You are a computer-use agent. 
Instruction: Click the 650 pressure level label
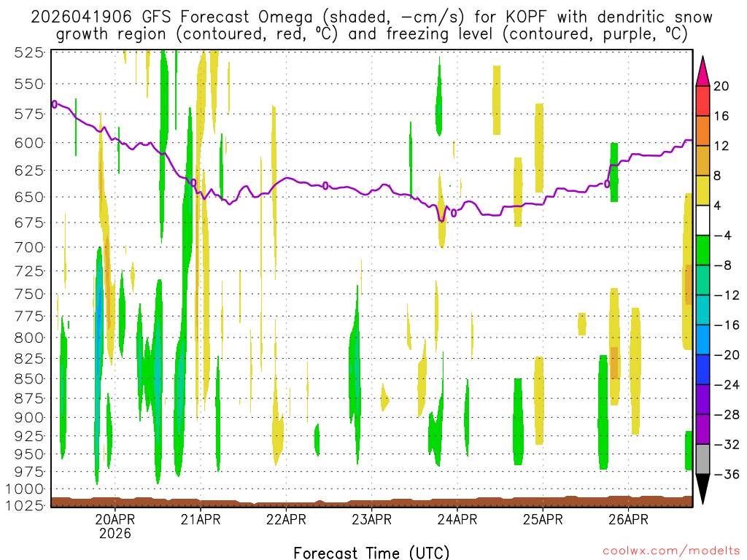point(29,197)
